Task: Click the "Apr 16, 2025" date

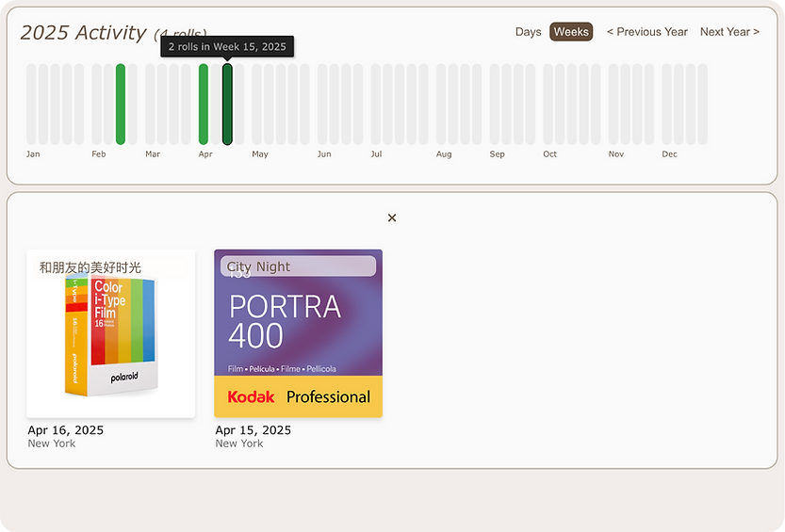Action: tap(66, 430)
